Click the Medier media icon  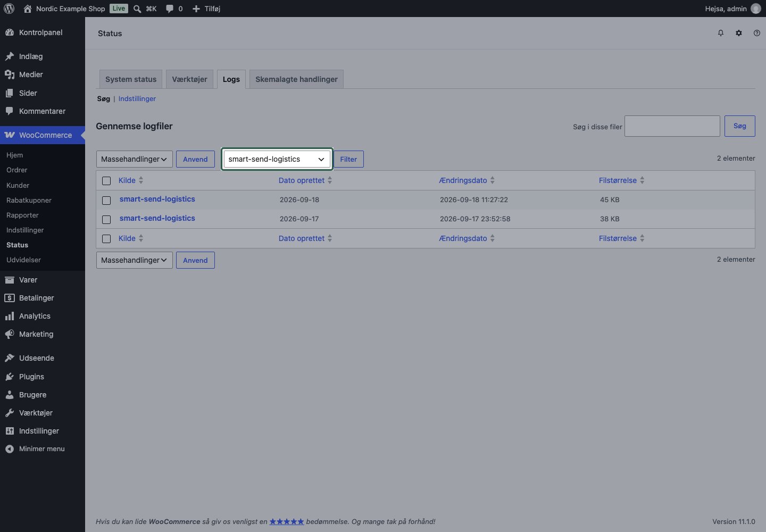click(x=10, y=74)
